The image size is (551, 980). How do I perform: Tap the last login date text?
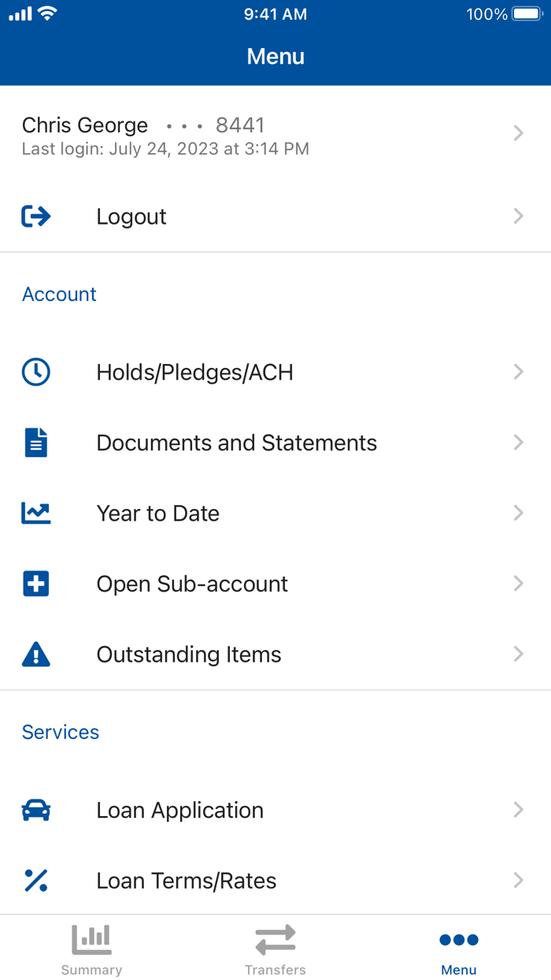(165, 148)
